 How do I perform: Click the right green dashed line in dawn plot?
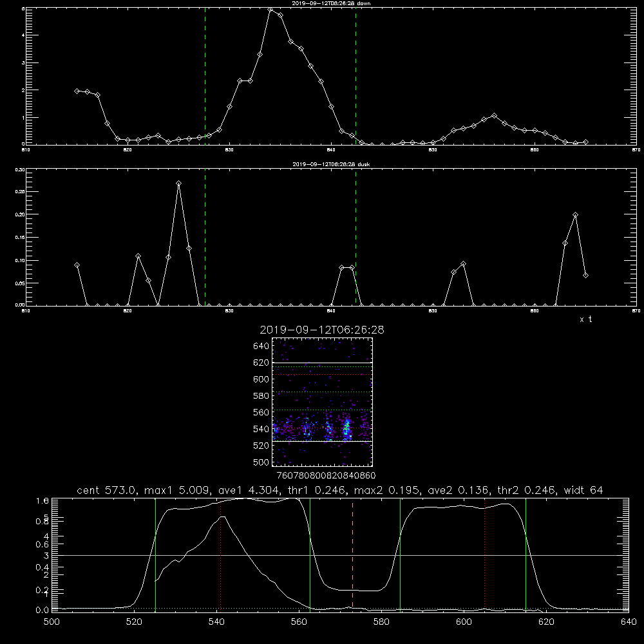coord(355,76)
